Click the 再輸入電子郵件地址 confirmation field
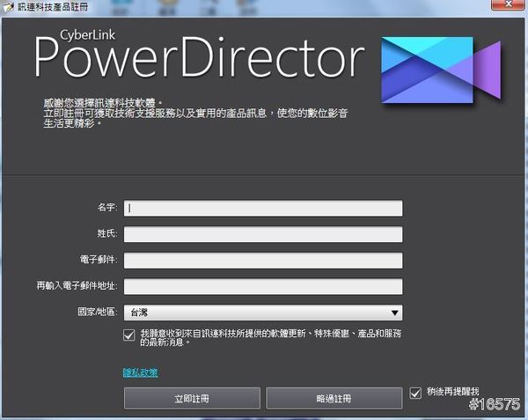This screenshot has width=528, height=420. pyautogui.click(x=263, y=286)
